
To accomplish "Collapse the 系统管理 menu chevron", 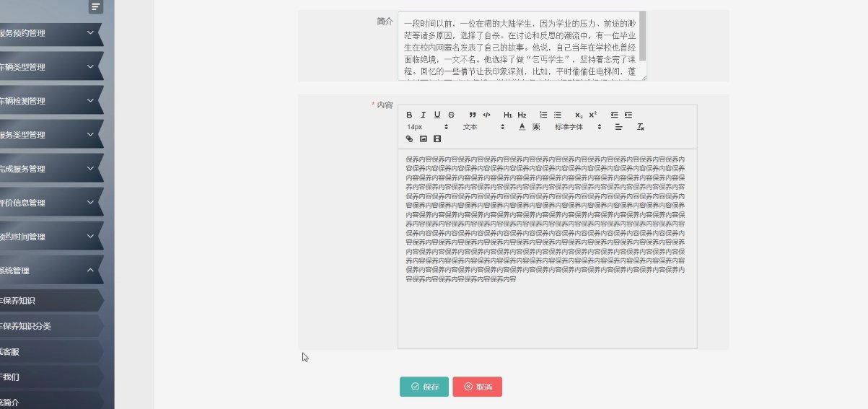I will (90, 271).
